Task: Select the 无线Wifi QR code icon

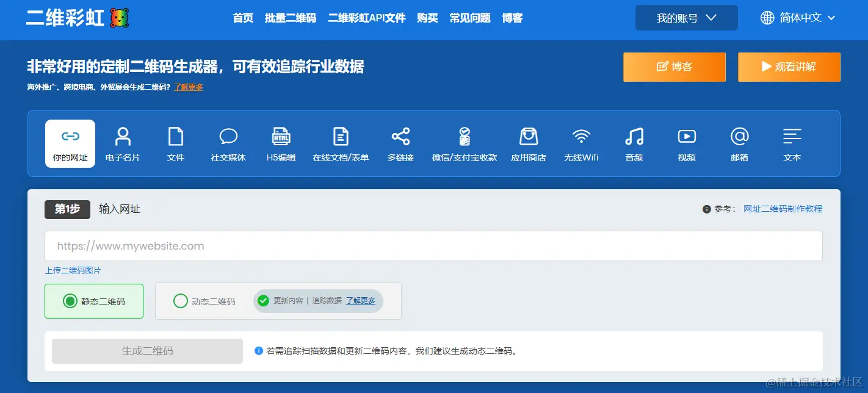Action: (581, 143)
